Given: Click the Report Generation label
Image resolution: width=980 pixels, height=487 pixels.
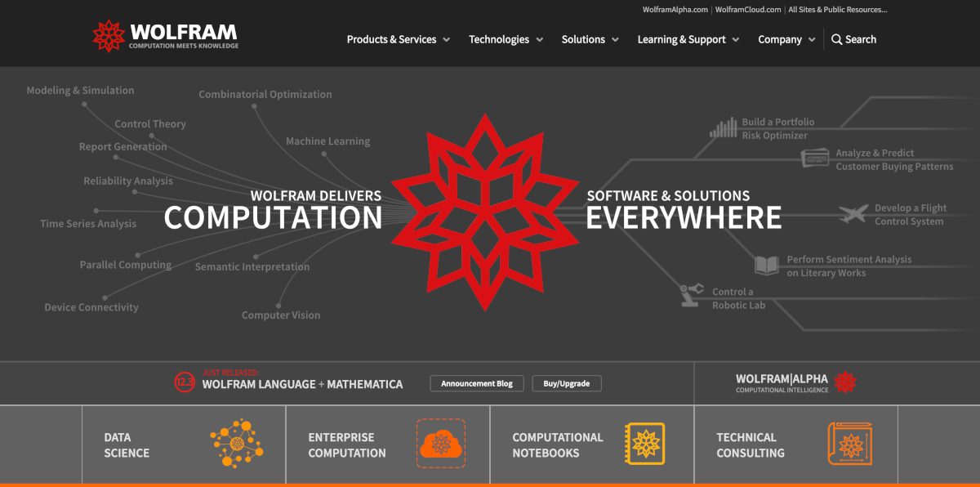Looking at the screenshot, I should click(122, 147).
